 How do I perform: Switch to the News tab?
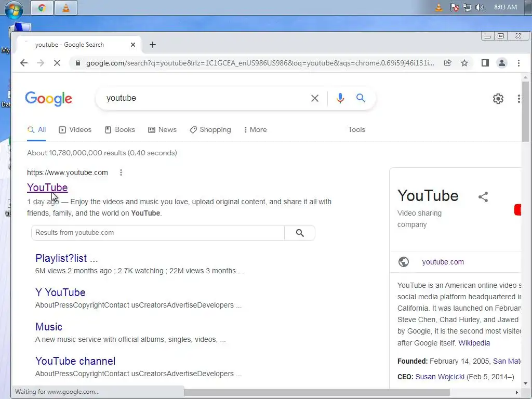click(162, 129)
